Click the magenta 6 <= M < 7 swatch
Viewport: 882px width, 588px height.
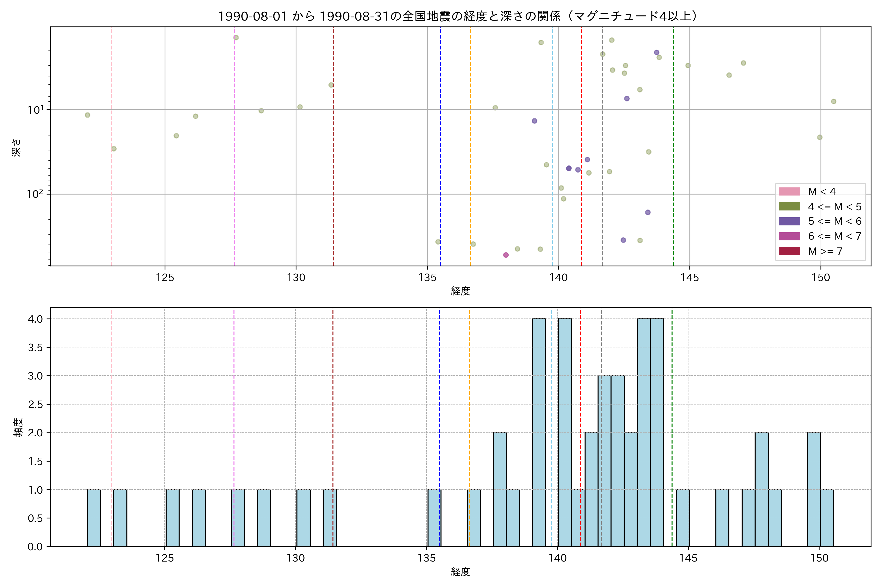(x=789, y=236)
